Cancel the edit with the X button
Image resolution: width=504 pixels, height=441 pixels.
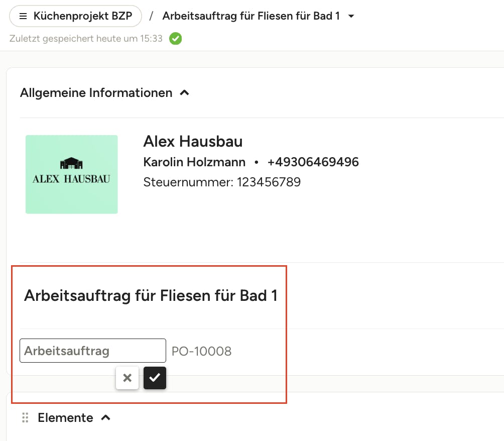(127, 378)
